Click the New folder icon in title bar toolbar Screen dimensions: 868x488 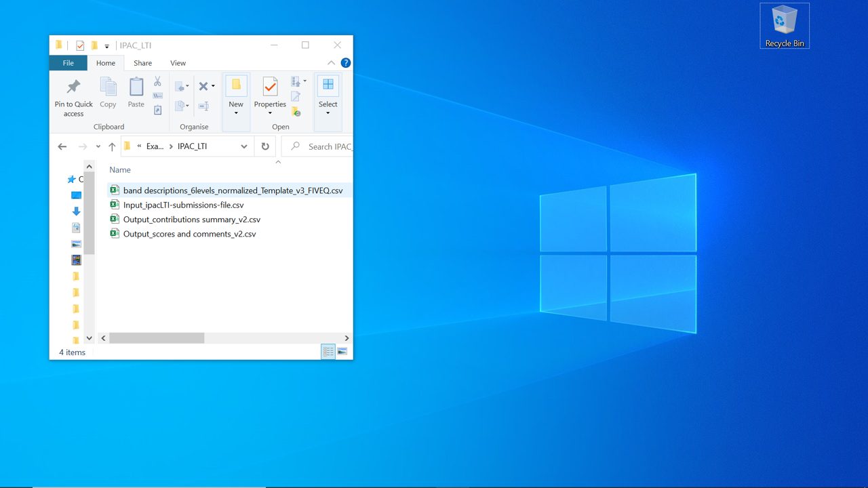(x=94, y=45)
